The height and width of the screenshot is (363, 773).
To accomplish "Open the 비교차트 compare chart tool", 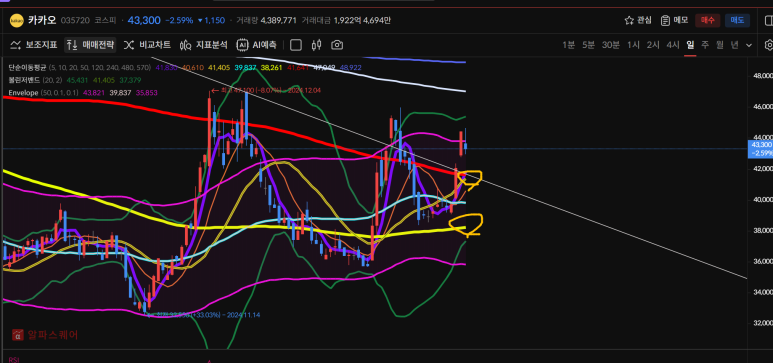I will coord(147,45).
